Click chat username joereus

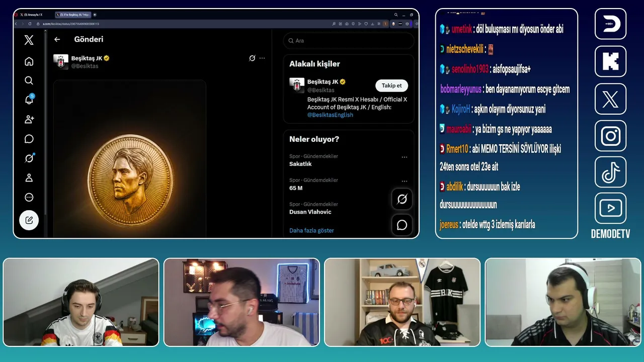click(x=449, y=225)
